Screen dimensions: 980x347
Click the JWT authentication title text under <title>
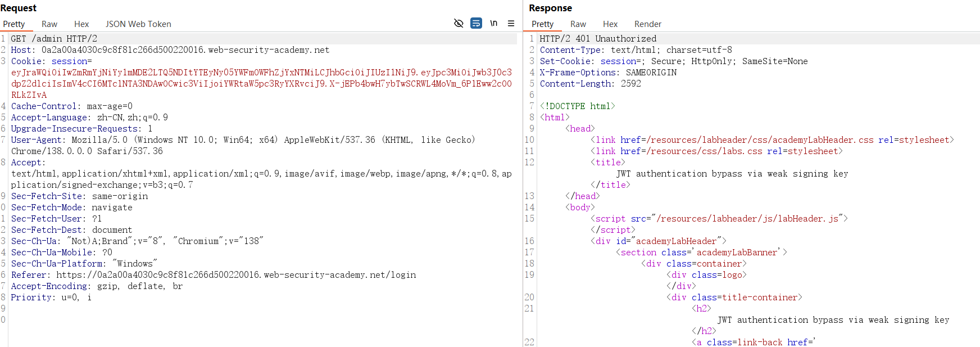[x=732, y=174]
